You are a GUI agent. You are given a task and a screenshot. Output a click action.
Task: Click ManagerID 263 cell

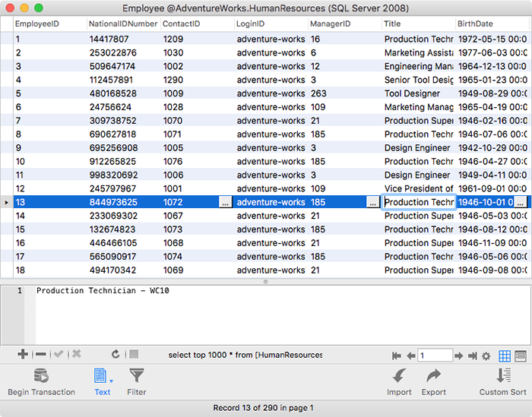pyautogui.click(x=345, y=93)
